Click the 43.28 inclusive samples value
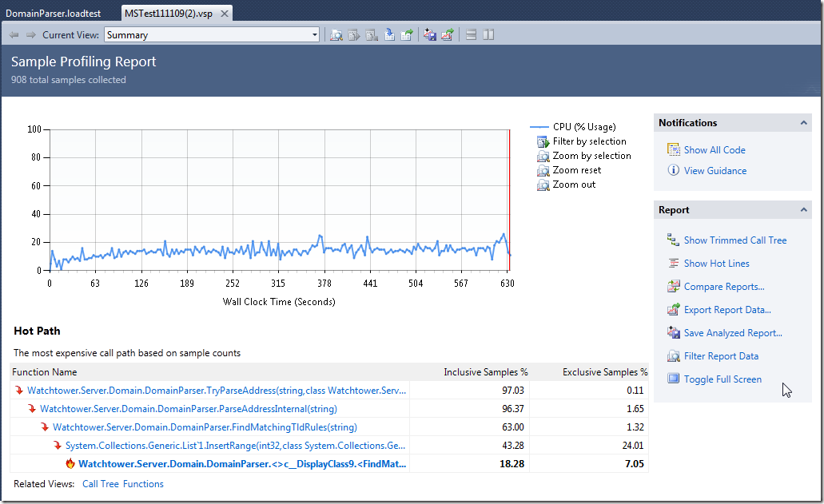The image size is (824, 504). 513,446
